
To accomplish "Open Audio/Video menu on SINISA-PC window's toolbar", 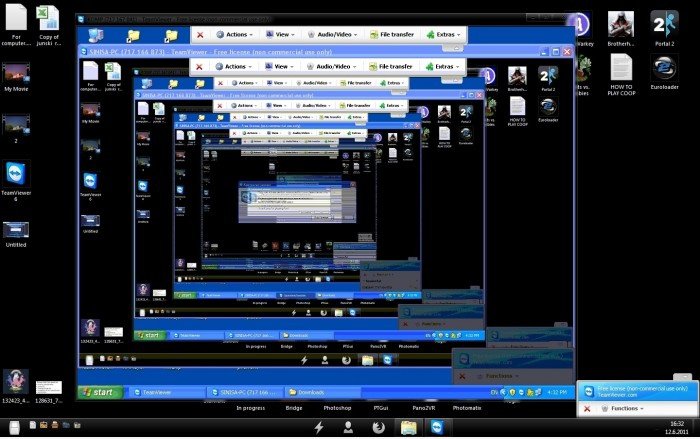I will coord(331,67).
